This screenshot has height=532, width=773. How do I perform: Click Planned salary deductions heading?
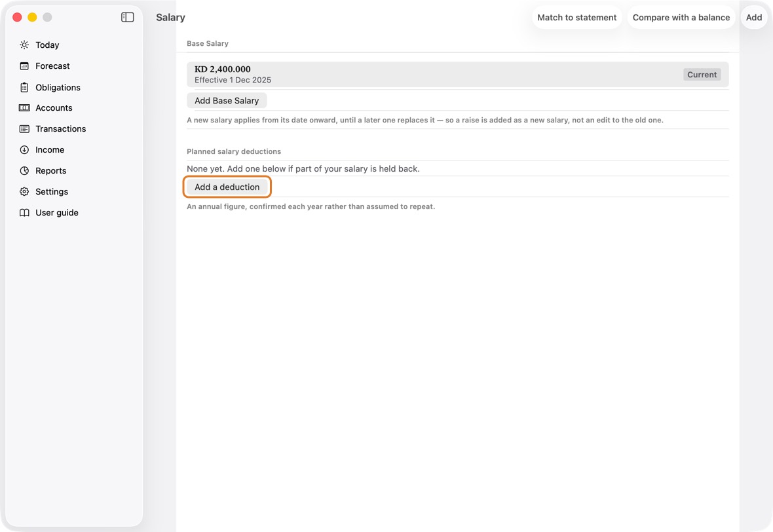coord(234,151)
